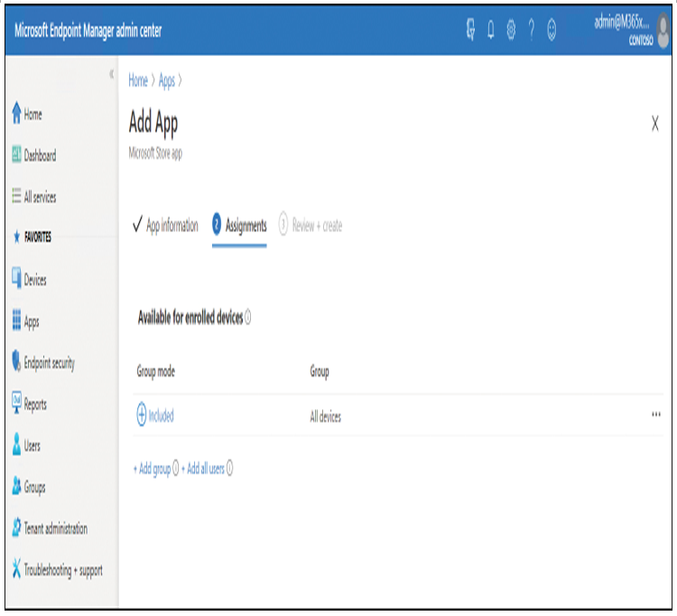Go to Tenant administration in sidebar

click(56, 528)
